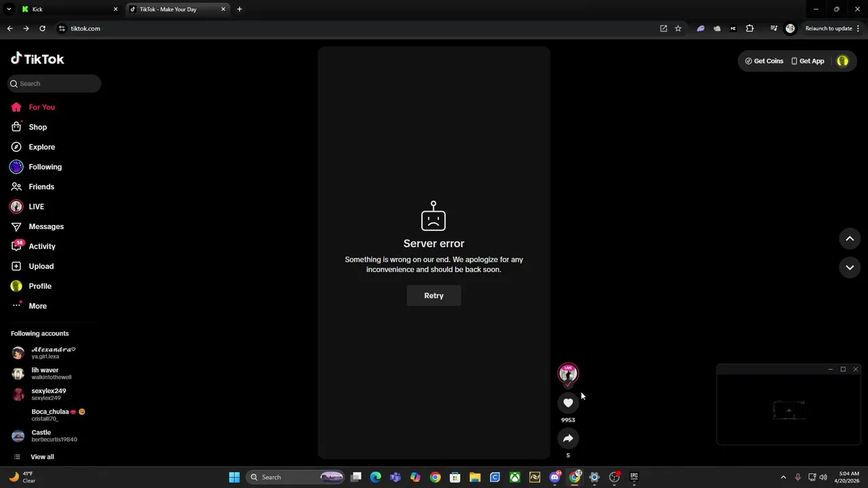868x488 pixels.
Task: Click the browser back arrow
Action: tap(9, 28)
